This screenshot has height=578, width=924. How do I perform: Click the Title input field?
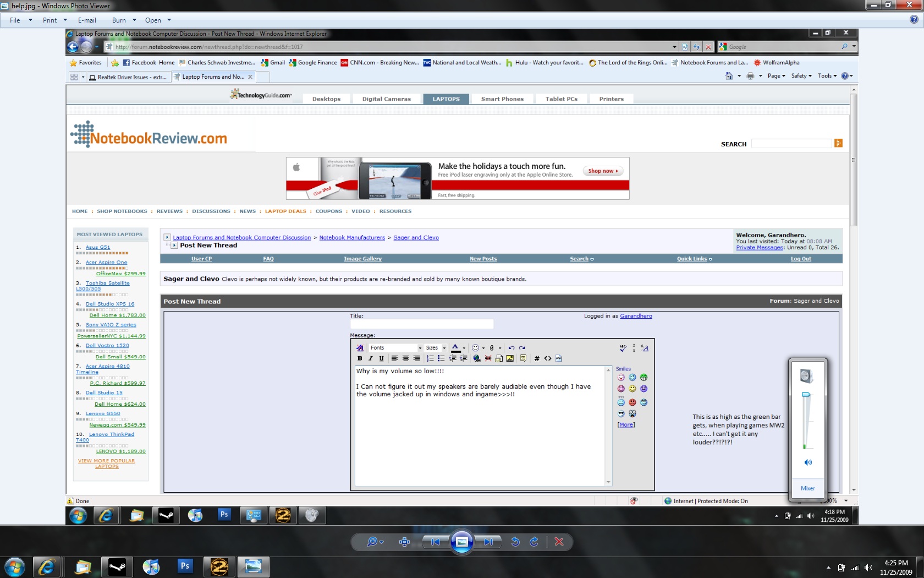point(422,324)
